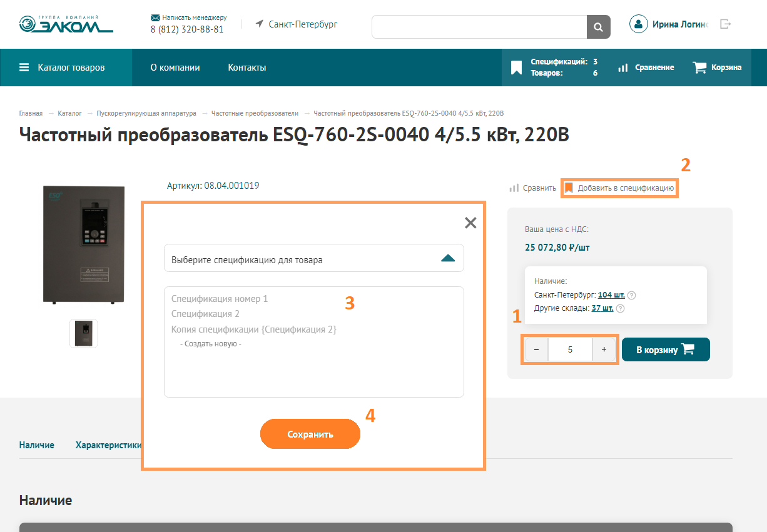Open the Корзина cart in header
767x532 pixels.
tap(717, 68)
